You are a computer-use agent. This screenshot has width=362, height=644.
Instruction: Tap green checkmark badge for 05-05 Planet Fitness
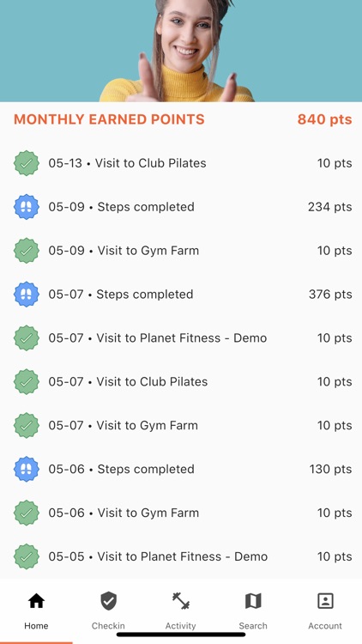(27, 556)
